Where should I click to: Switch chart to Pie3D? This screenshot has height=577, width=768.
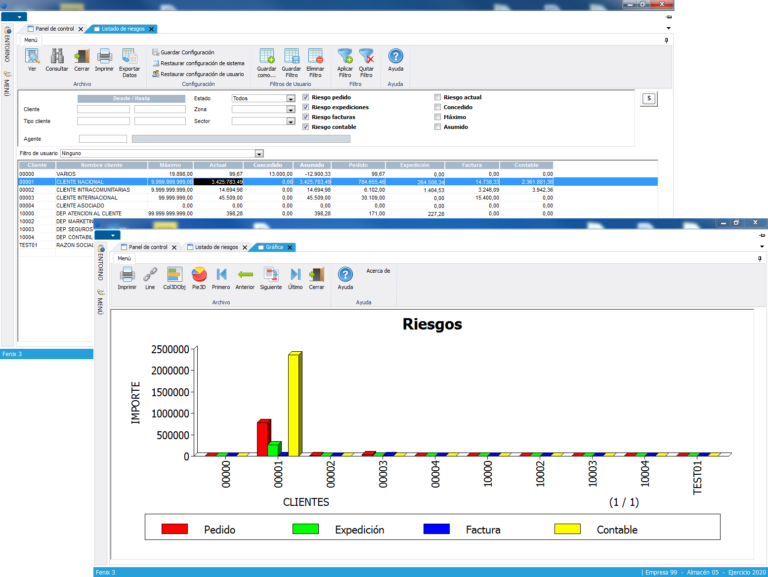[198, 275]
